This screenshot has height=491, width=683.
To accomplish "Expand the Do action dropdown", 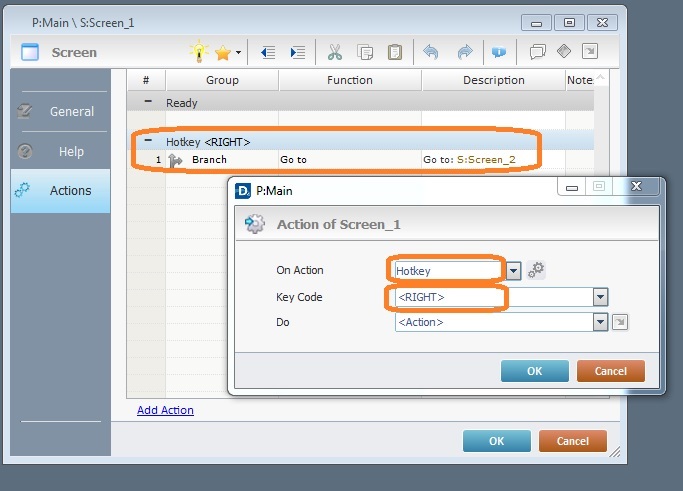I will coord(600,322).
